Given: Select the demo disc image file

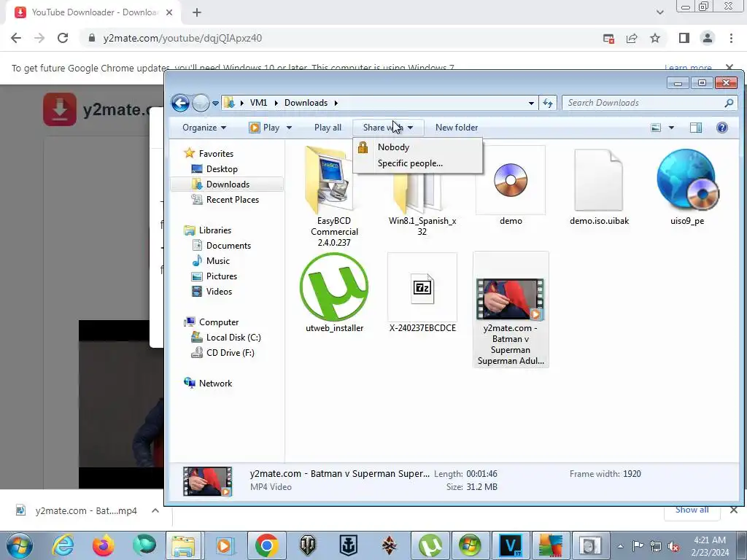Looking at the screenshot, I should pos(510,186).
